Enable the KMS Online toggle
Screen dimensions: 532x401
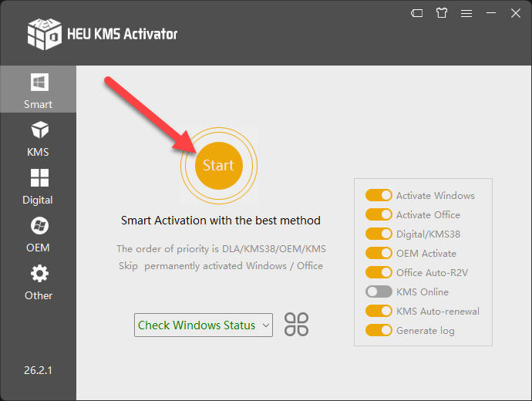379,291
